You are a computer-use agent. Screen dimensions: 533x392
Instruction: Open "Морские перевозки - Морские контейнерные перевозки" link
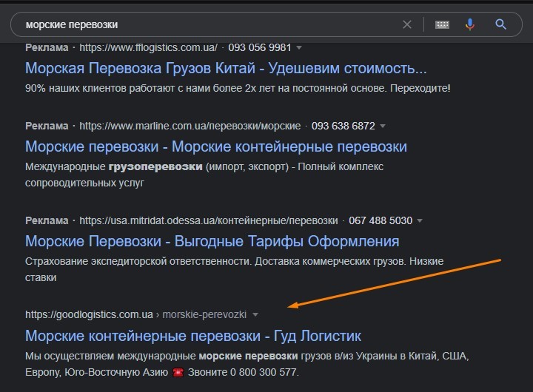216,146
